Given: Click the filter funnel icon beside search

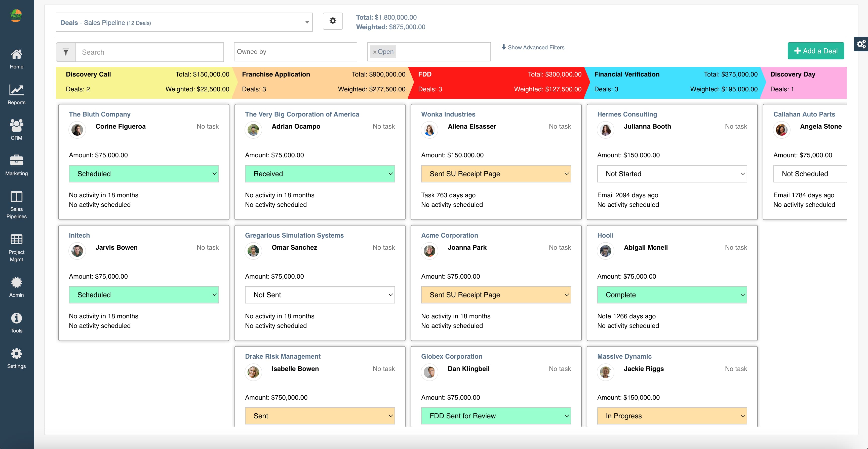Looking at the screenshot, I should click(65, 52).
